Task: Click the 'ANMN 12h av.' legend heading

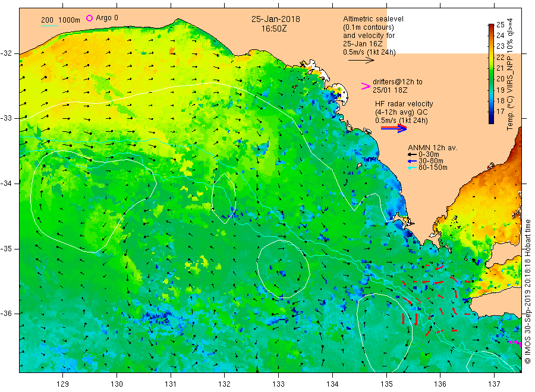Action: pos(433,148)
